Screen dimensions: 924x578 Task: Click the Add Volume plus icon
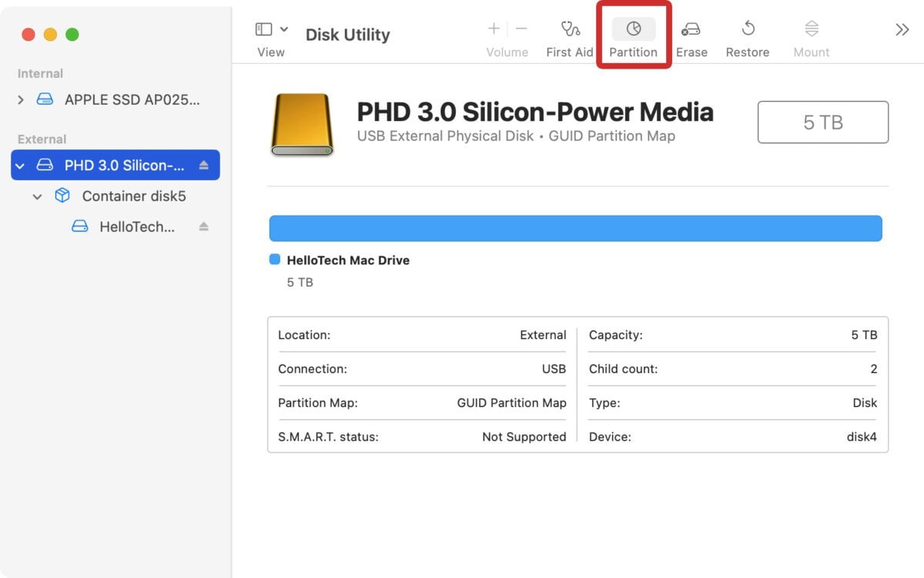[493, 29]
